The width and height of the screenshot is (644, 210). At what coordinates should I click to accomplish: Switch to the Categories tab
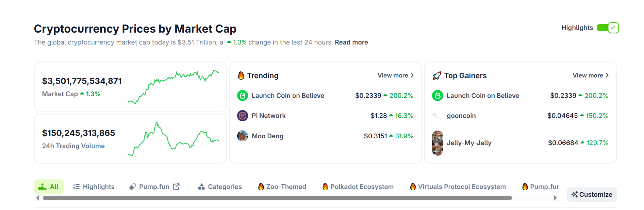[220, 187]
